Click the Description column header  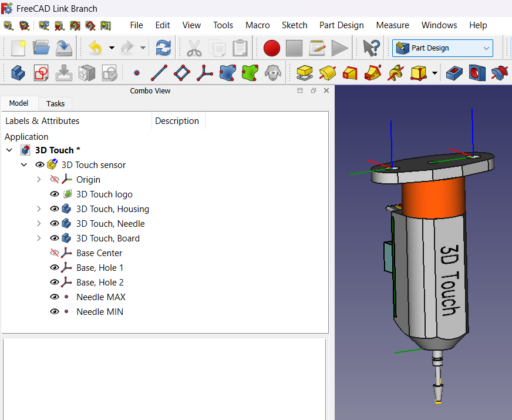click(178, 121)
